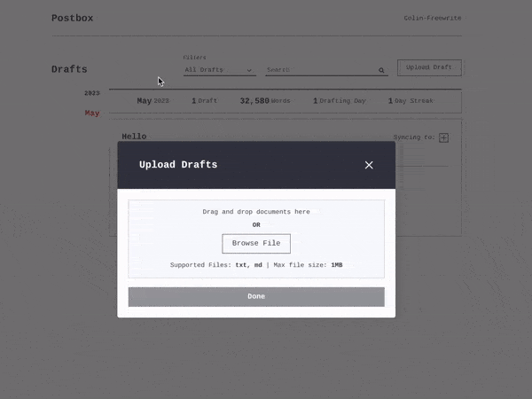Image resolution: width=532 pixels, height=399 pixels.
Task: Click the search magnifier icon
Action: tap(381, 70)
